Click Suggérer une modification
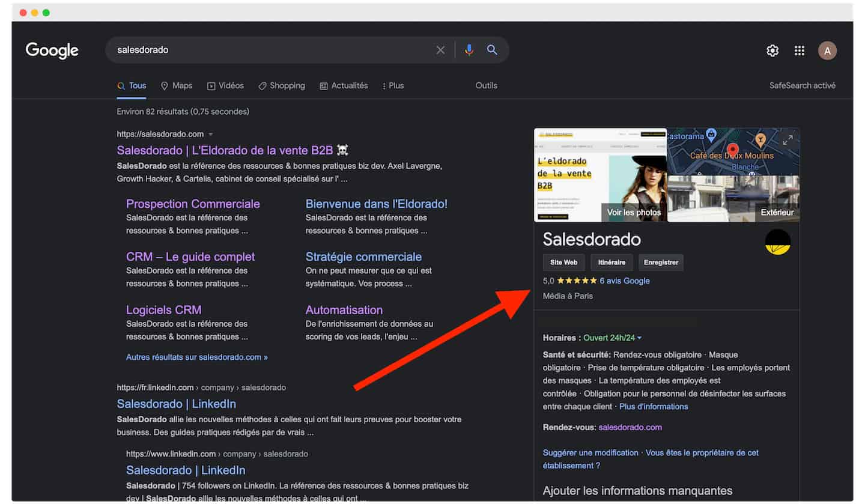The width and height of the screenshot is (865, 504). click(x=590, y=453)
